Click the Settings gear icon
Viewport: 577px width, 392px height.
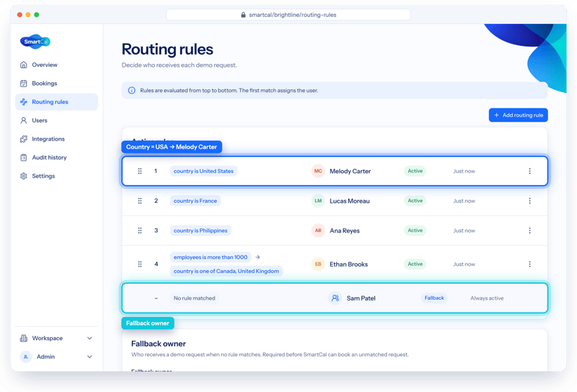point(23,176)
